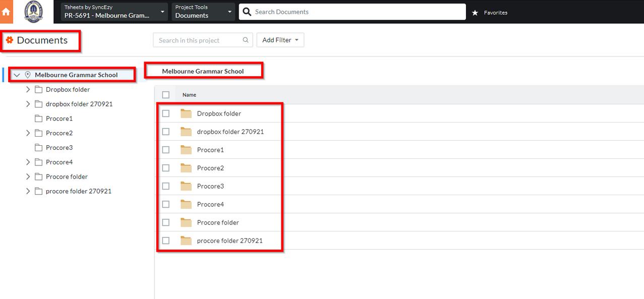Select all rows with the header checkbox
Viewport: 644px width, 299px height.
pos(166,95)
